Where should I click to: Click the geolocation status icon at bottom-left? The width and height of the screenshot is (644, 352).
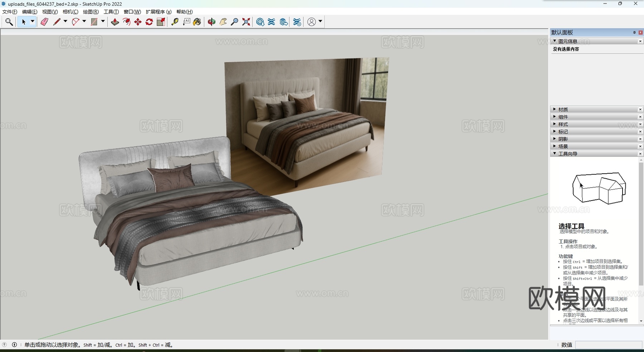coord(4,345)
